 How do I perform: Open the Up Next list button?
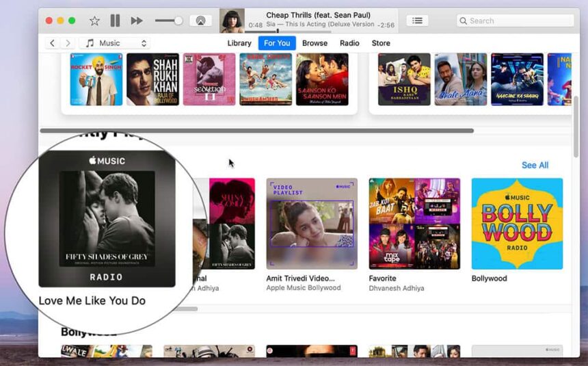pos(417,21)
